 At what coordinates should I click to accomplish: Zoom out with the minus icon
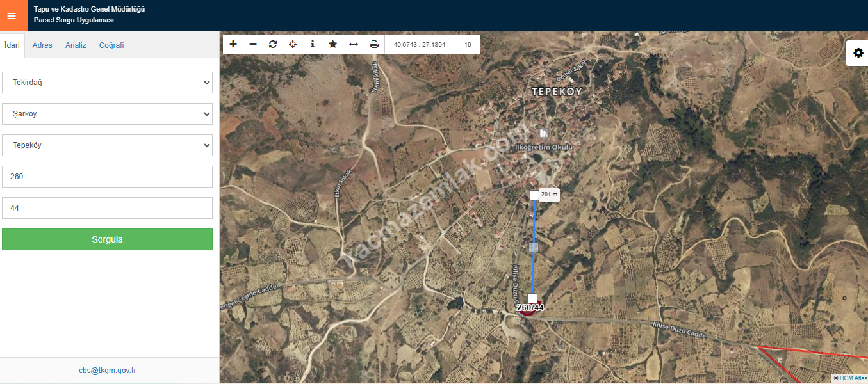coord(253,44)
